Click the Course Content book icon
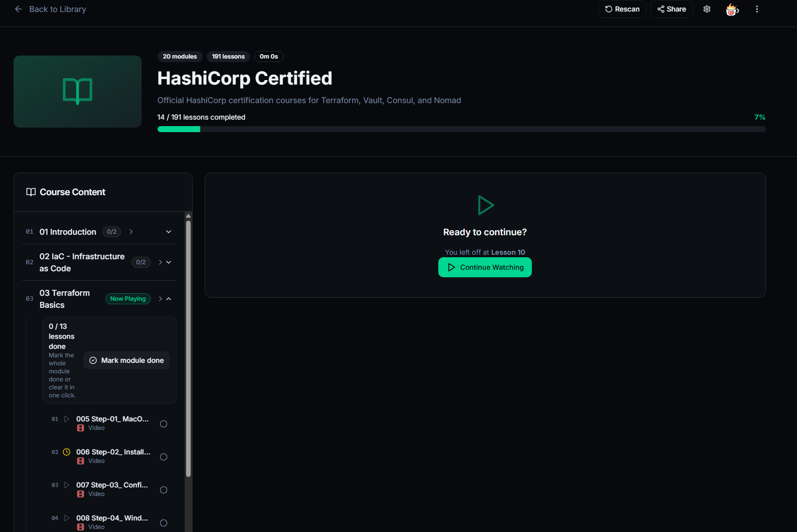 coord(31,192)
